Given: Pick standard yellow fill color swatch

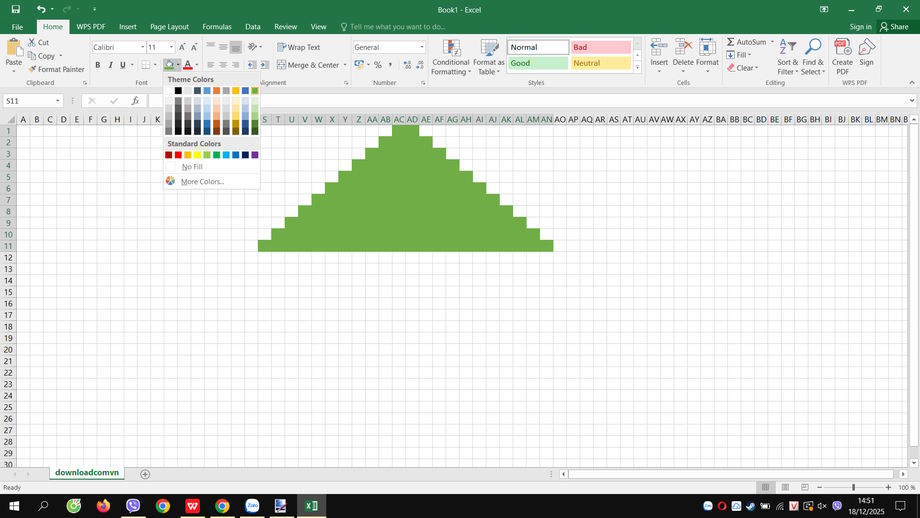Looking at the screenshot, I should [197, 155].
